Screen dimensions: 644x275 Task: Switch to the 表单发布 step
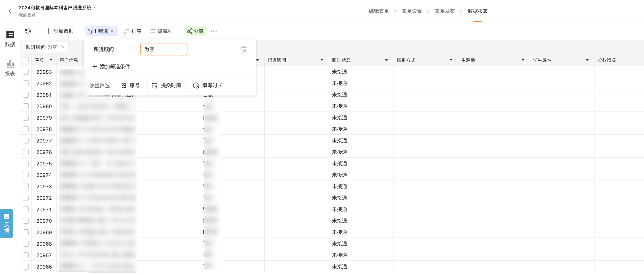[x=445, y=11]
